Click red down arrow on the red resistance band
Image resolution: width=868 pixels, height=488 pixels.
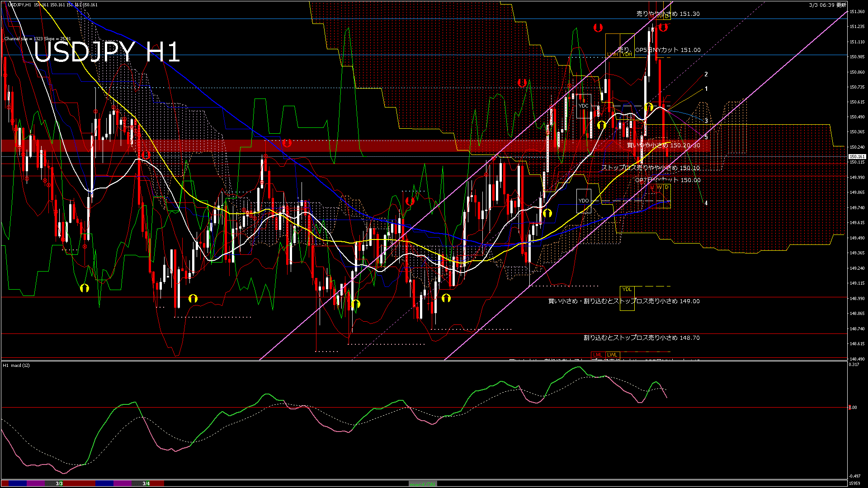click(x=287, y=143)
